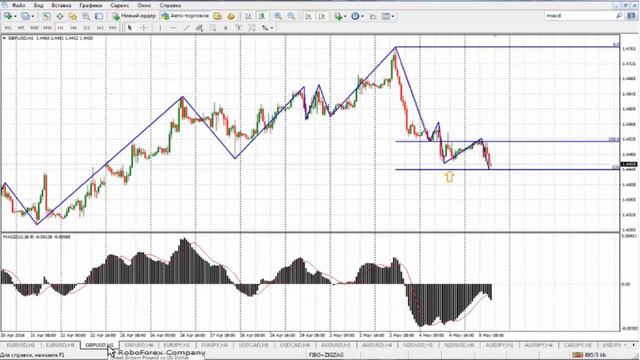
Task: Select the arrow cursor tool
Action: click(130, 28)
